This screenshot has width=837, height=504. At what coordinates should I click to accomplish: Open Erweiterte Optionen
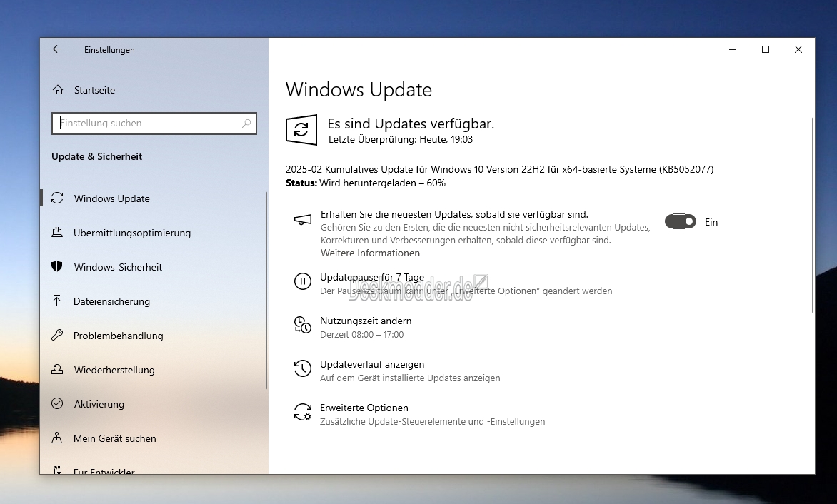pyautogui.click(x=364, y=408)
